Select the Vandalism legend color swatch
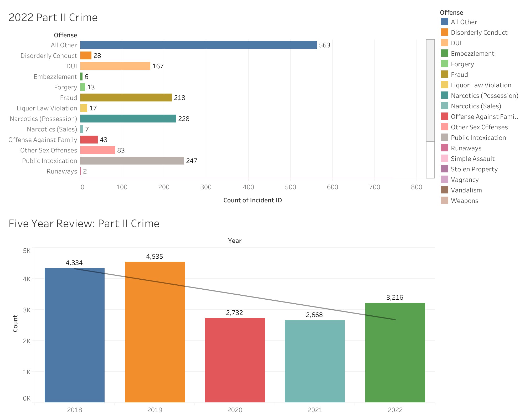Image resolution: width=525 pixels, height=420 pixels. point(444,190)
